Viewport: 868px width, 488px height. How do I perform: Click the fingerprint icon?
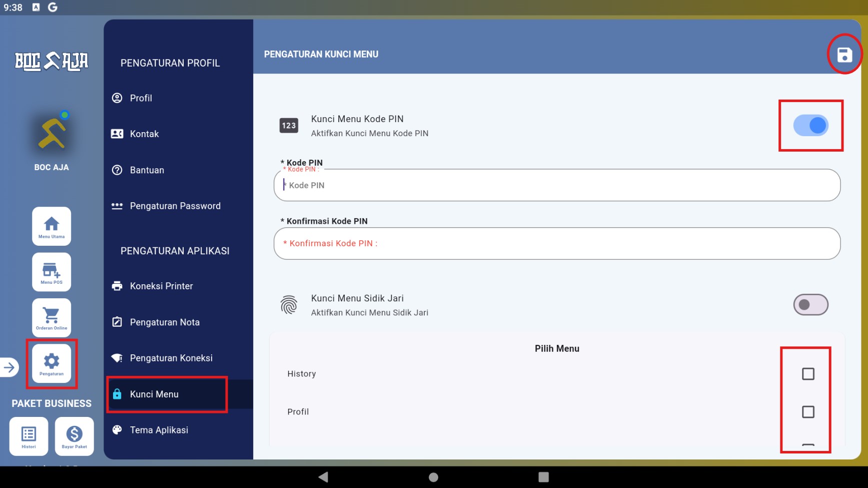click(x=289, y=305)
